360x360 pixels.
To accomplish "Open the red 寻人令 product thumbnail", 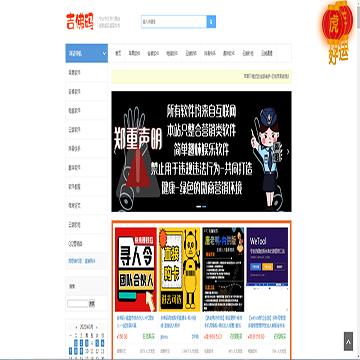I will click(136, 269).
